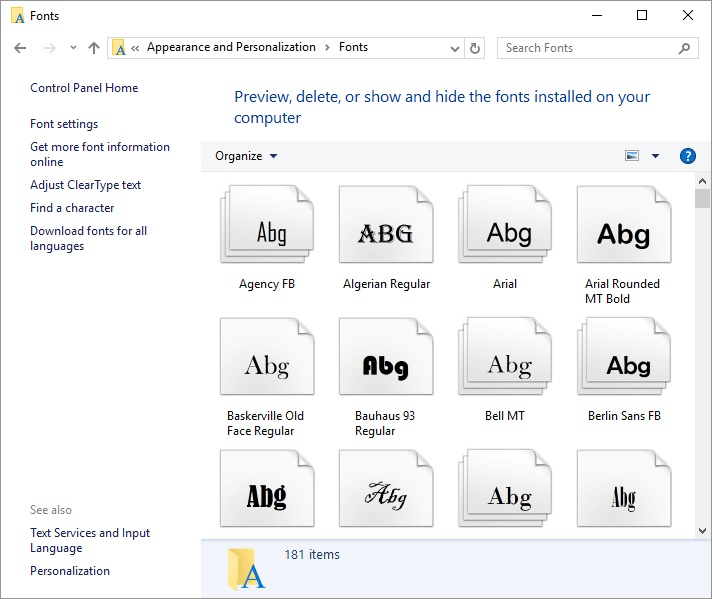Click the scrollbar up arrow

[702, 181]
